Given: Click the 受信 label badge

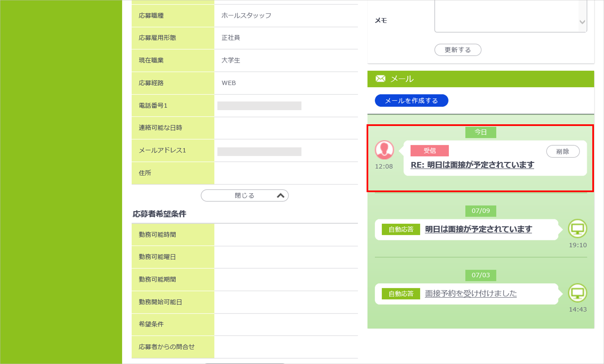Looking at the screenshot, I should click(429, 151).
